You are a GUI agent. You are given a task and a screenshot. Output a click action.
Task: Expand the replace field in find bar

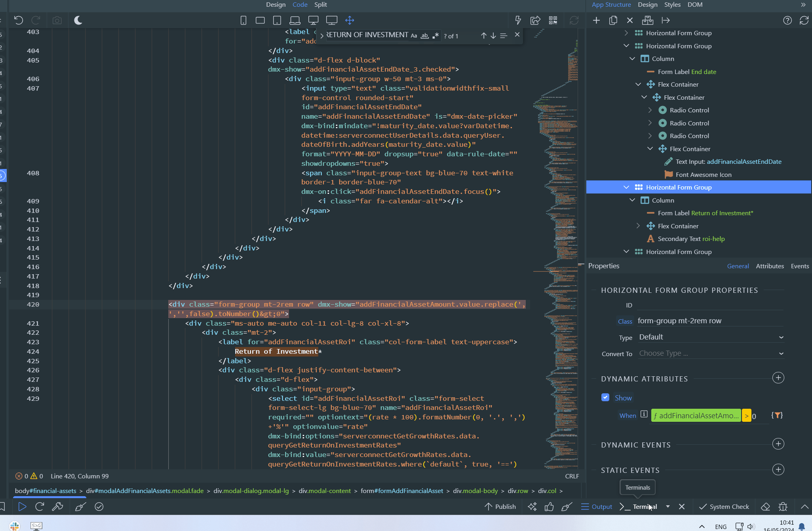tap(321, 36)
